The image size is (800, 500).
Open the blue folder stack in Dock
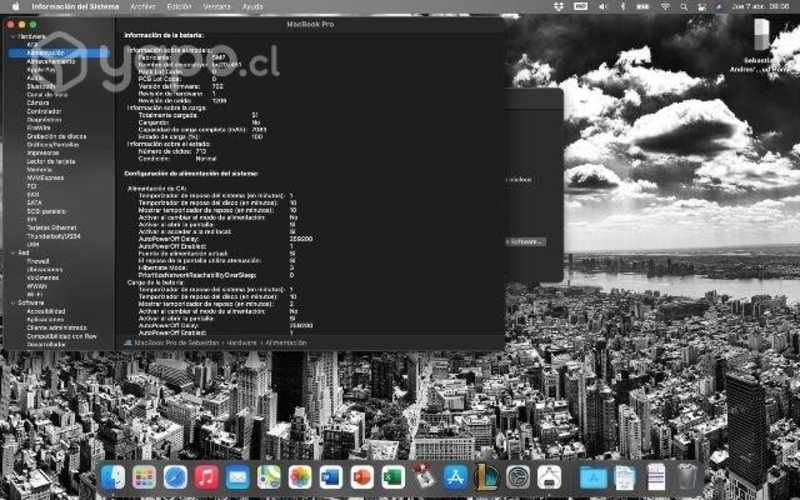[x=593, y=478]
